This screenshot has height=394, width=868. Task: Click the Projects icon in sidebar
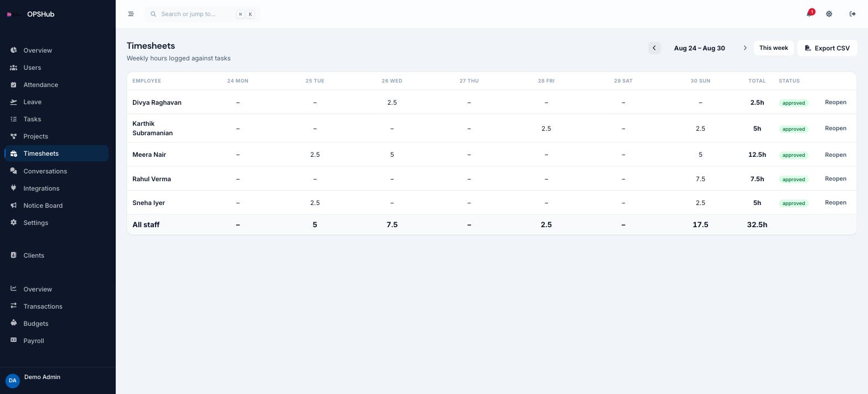point(13,136)
